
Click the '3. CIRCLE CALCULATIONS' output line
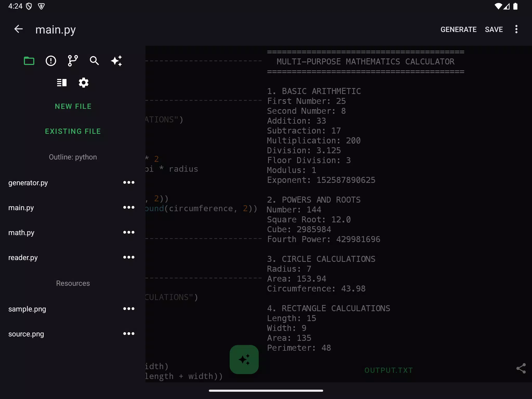click(x=321, y=259)
